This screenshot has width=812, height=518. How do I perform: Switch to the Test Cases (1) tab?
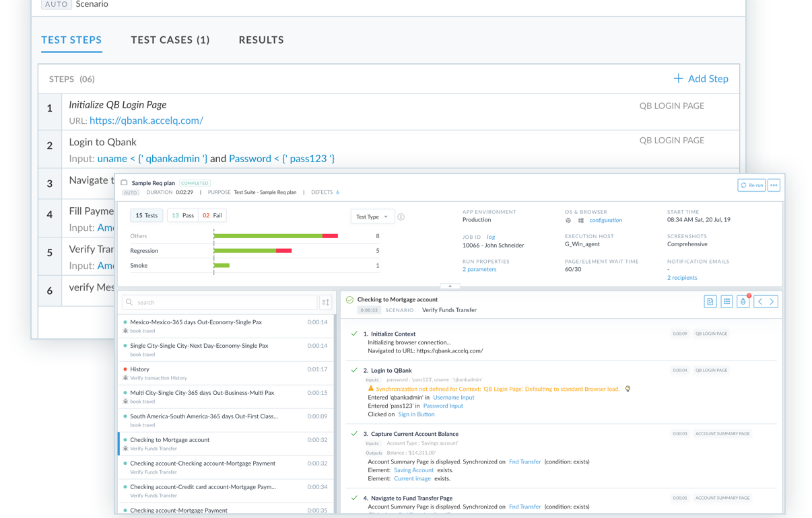(170, 40)
